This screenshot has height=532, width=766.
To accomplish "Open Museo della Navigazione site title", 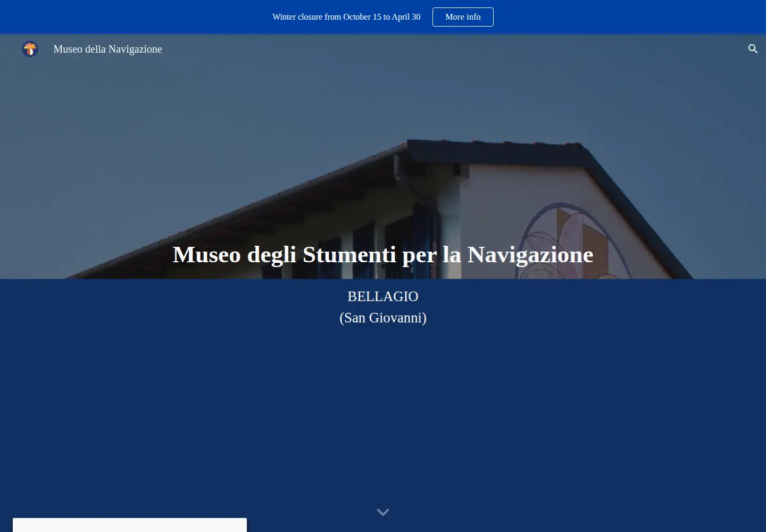I will pos(108,49).
